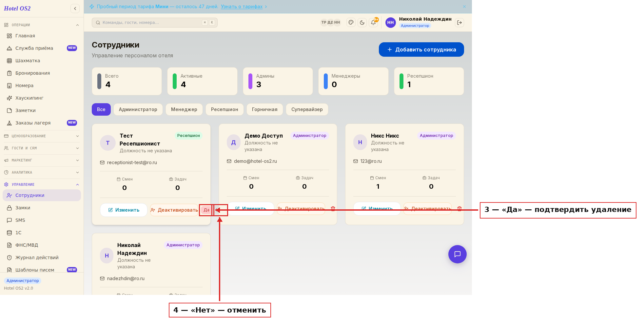Click nadezhdin@ro.ru email
This screenshot has height=325, width=644.
pyautogui.click(x=126, y=278)
